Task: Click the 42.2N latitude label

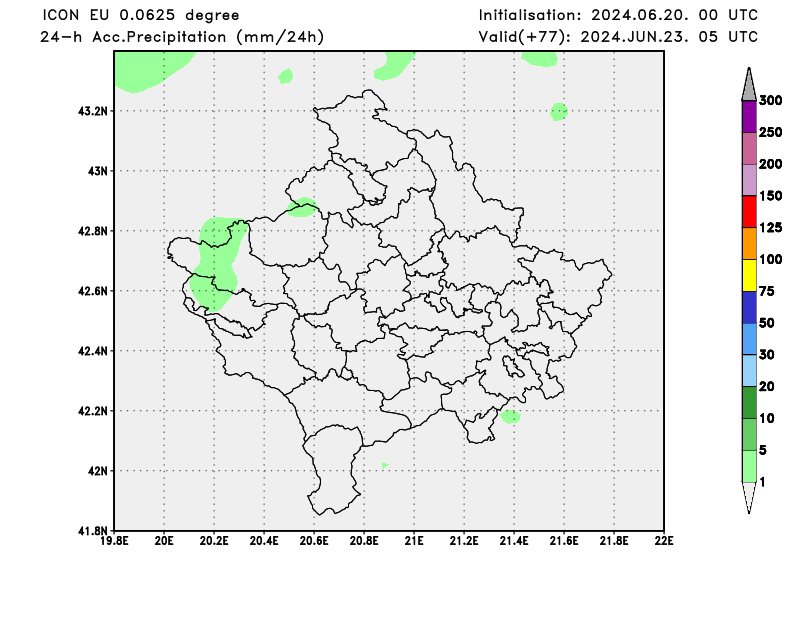Action: coord(93,411)
